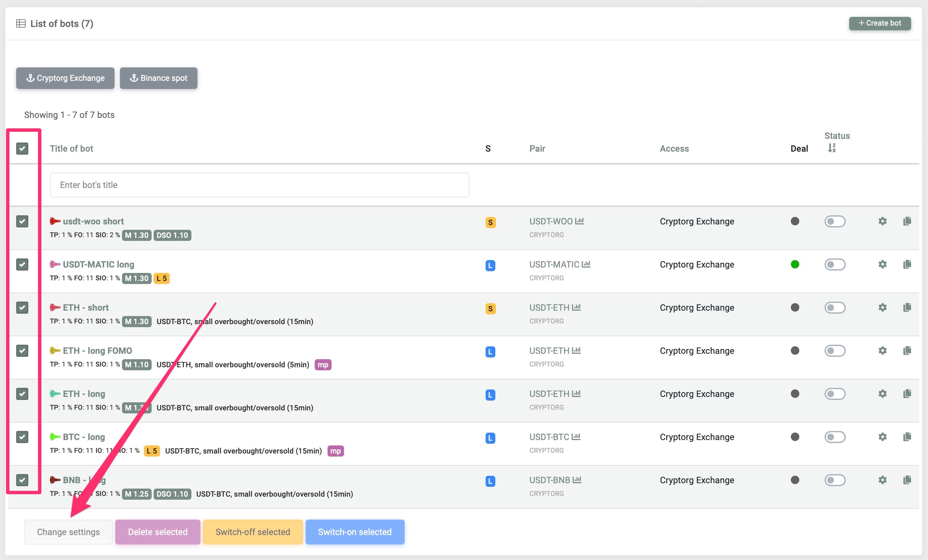This screenshot has width=928, height=560.
Task: Uncheck the USDT-MATIC long checkbox
Action: (x=22, y=265)
